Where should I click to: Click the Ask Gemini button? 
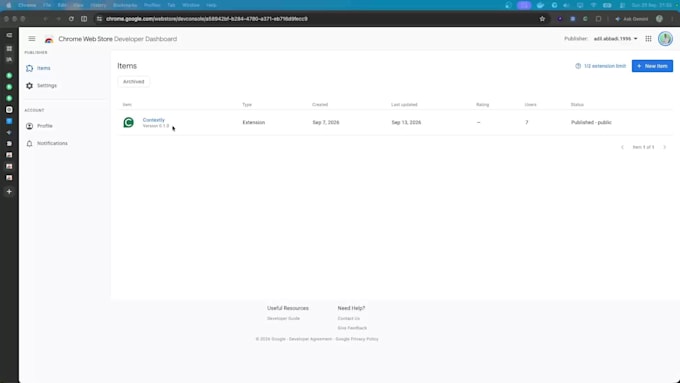coord(632,19)
